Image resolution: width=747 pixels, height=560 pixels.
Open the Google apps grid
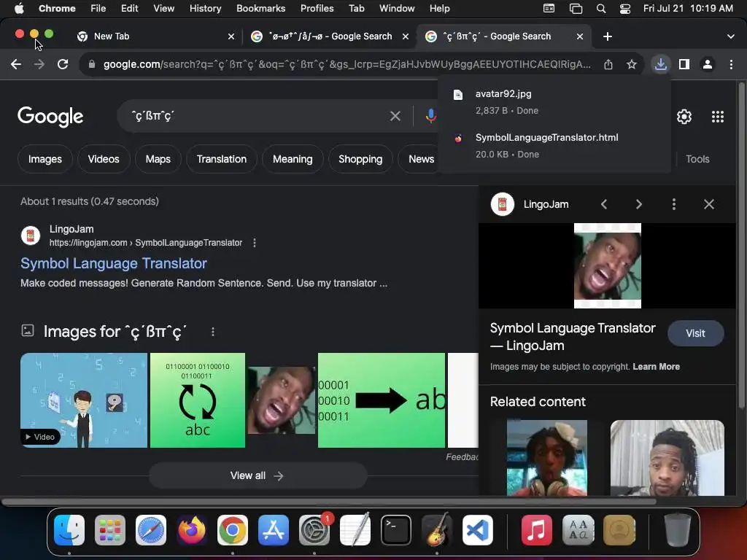tap(718, 117)
